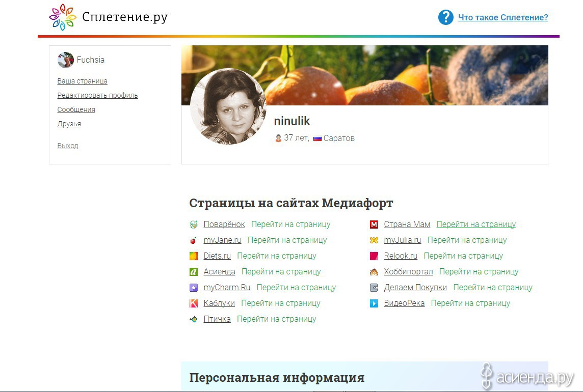Click 'Перейти на страницу' next to Каблуки
Viewport: 583px width, 392px height.
pyautogui.click(x=281, y=303)
